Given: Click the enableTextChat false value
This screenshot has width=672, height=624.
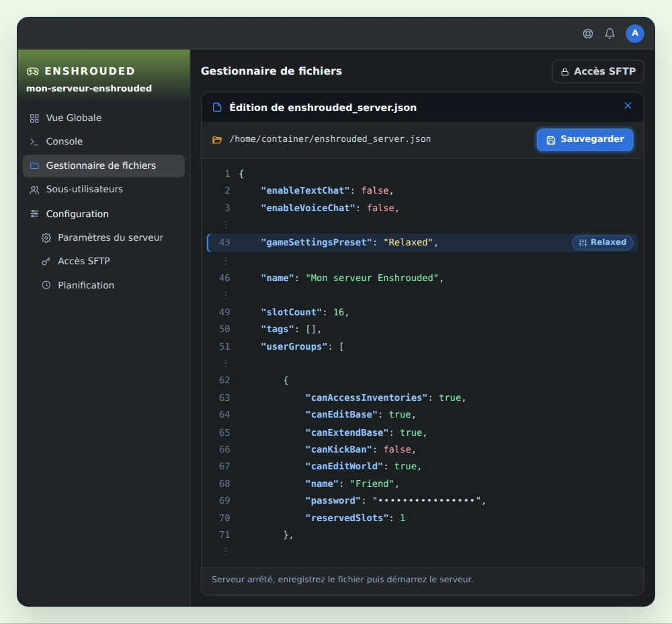Looking at the screenshot, I should (x=374, y=190).
